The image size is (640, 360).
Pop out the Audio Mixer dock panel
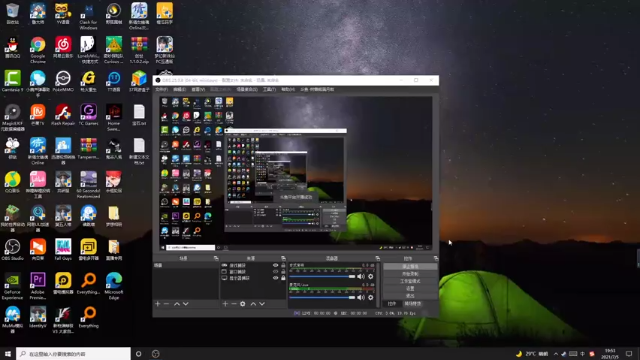(378, 258)
